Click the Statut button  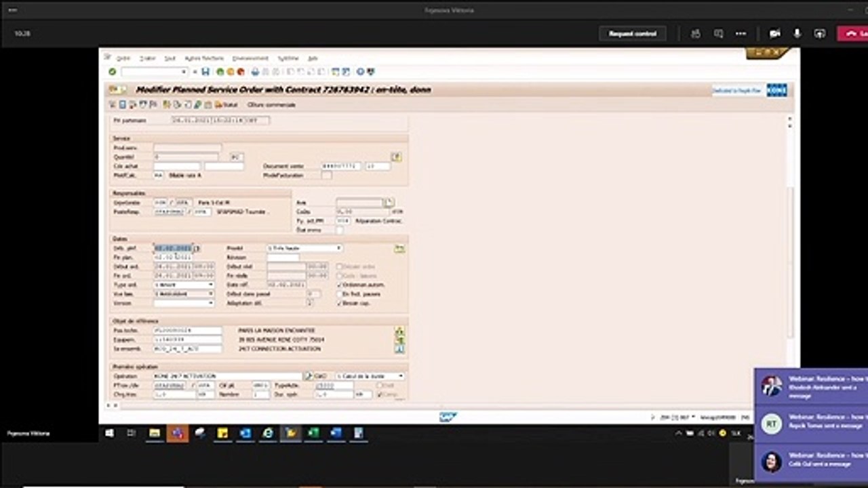click(228, 104)
